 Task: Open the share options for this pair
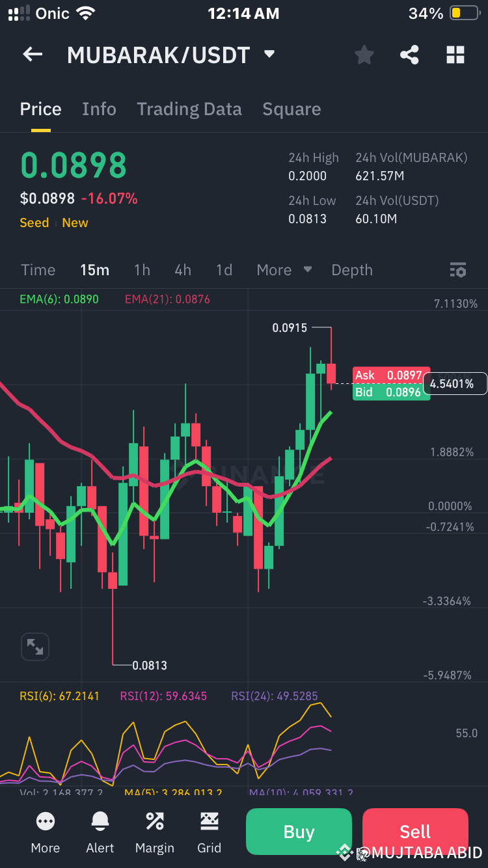tap(409, 55)
